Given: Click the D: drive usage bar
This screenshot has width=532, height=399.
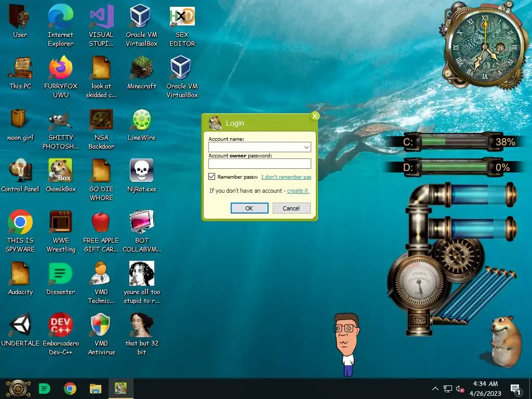Looking at the screenshot, I should point(454,167).
